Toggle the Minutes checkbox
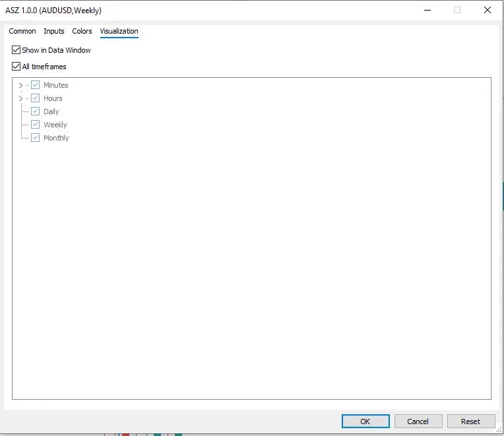 click(x=36, y=85)
